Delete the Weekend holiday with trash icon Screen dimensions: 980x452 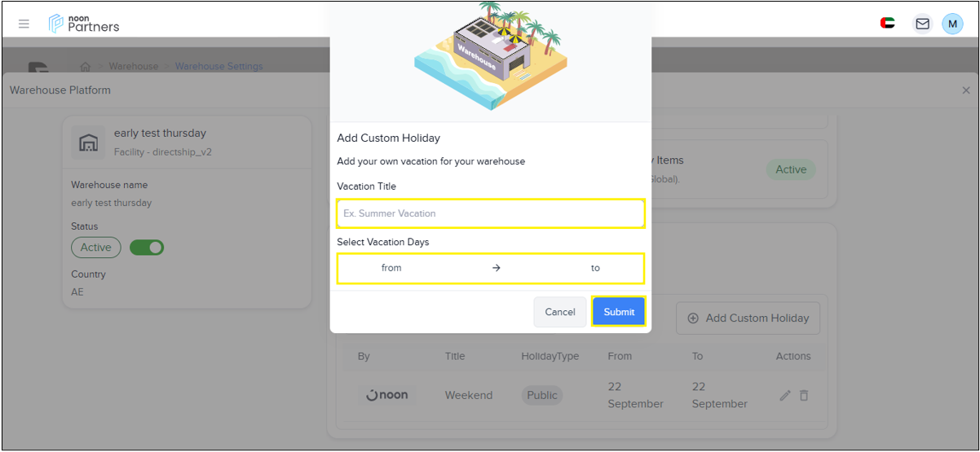(x=804, y=395)
